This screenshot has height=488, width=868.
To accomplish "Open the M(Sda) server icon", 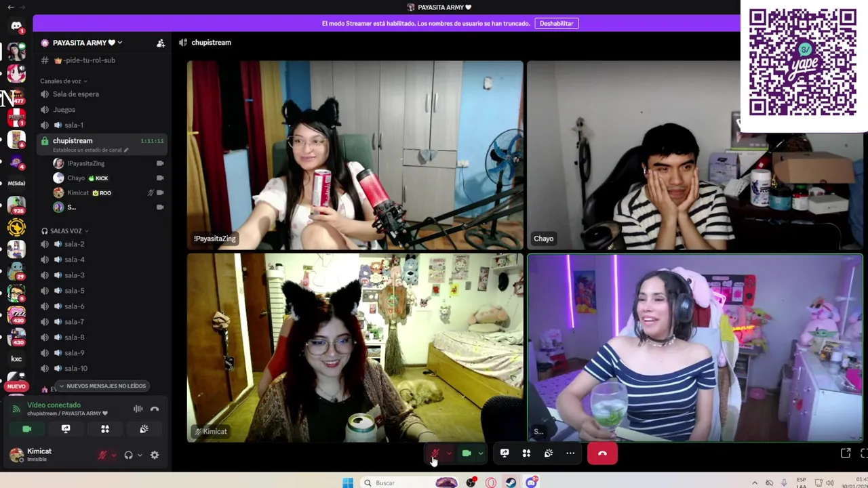I will 16,183.
